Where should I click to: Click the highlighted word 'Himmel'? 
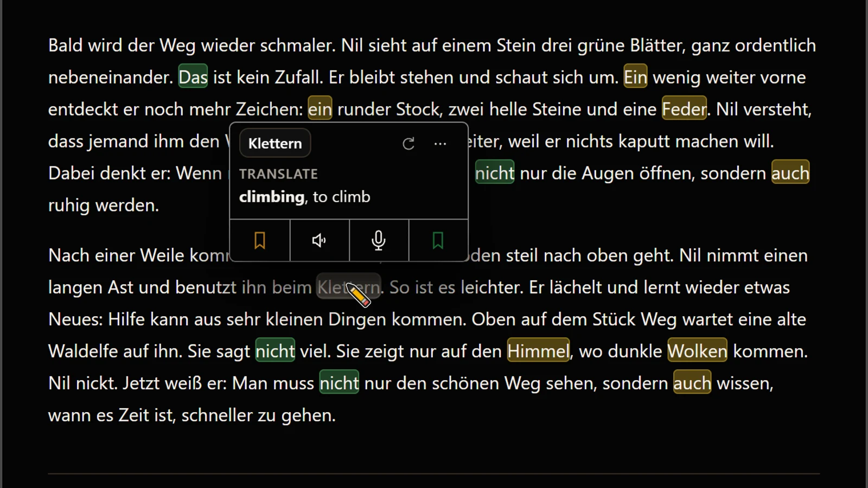click(x=539, y=351)
